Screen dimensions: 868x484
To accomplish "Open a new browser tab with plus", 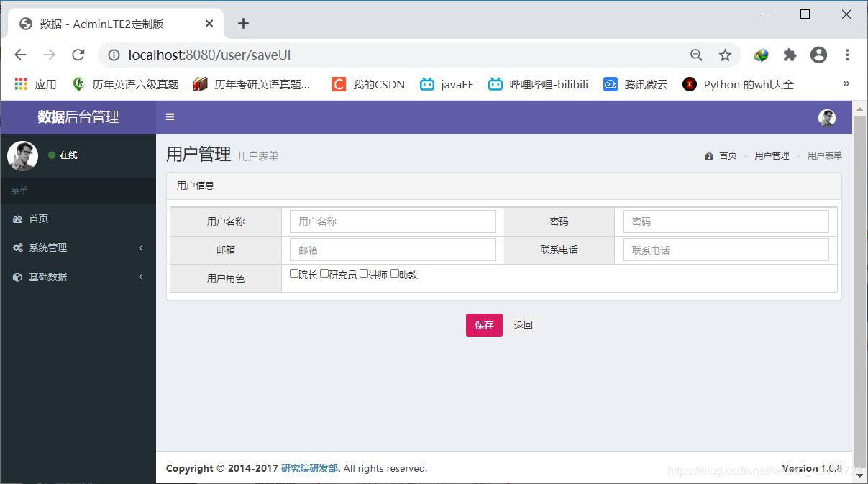I will (243, 24).
